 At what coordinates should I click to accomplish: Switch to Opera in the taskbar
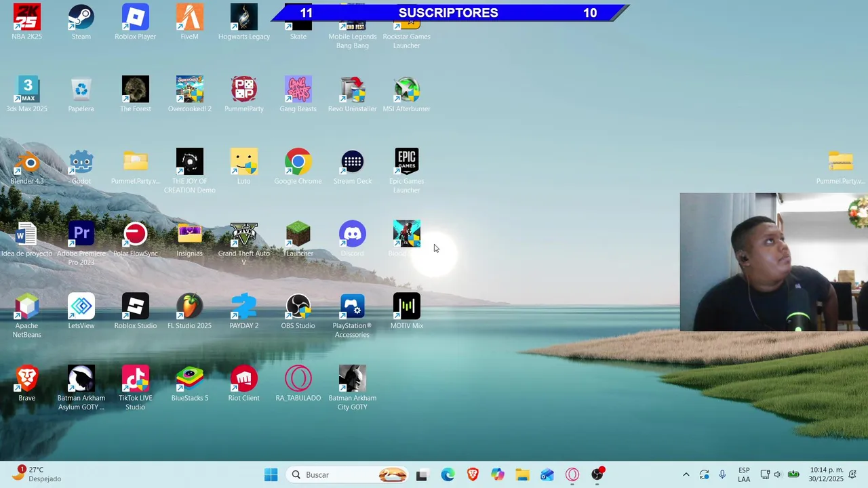(x=572, y=474)
